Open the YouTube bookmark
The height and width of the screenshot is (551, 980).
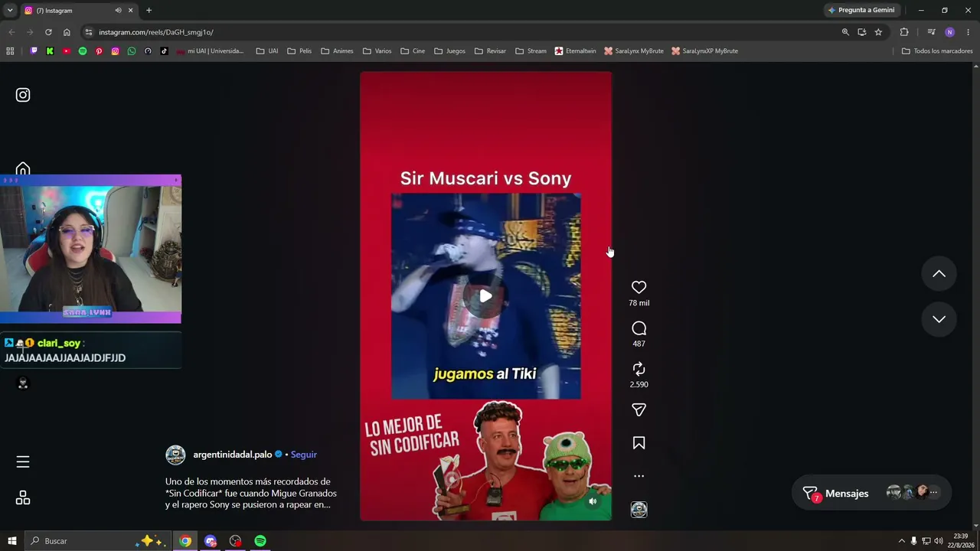click(x=67, y=51)
